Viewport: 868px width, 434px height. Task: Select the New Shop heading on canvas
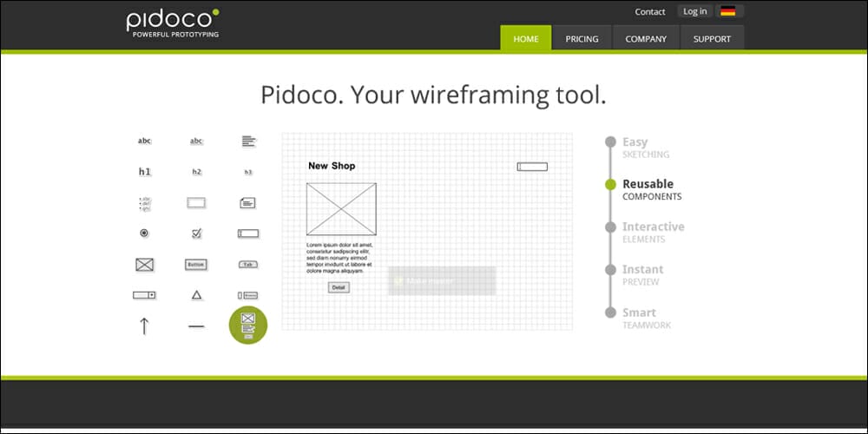[332, 166]
